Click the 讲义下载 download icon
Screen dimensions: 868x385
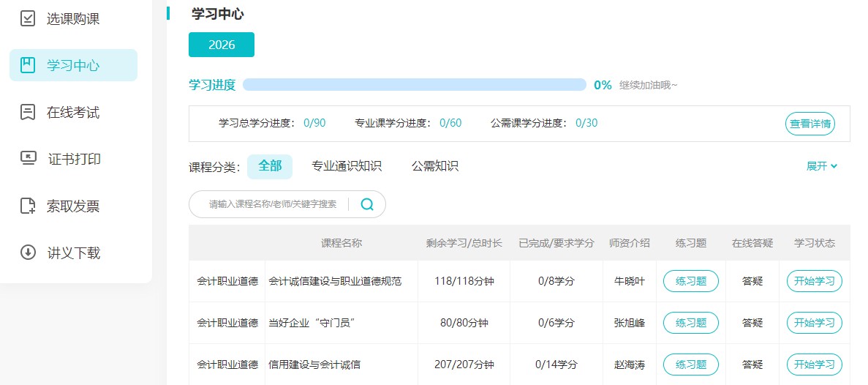coord(28,253)
